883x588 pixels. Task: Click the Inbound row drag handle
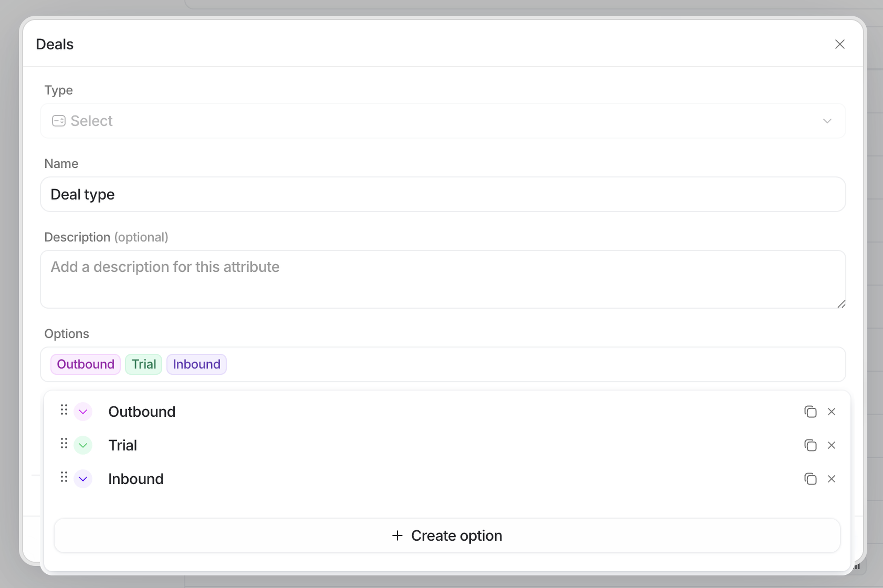[64, 477]
